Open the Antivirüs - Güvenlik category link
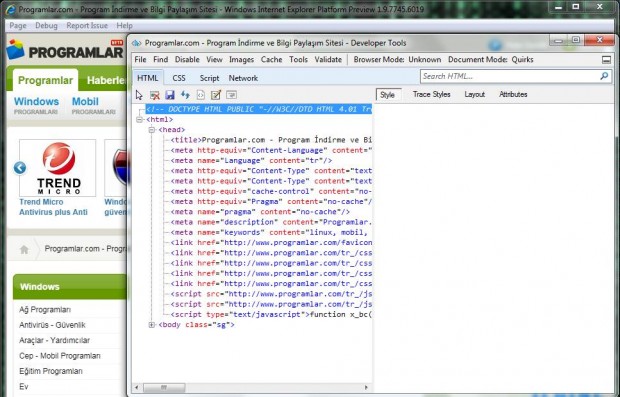620x397 pixels. tap(52, 325)
